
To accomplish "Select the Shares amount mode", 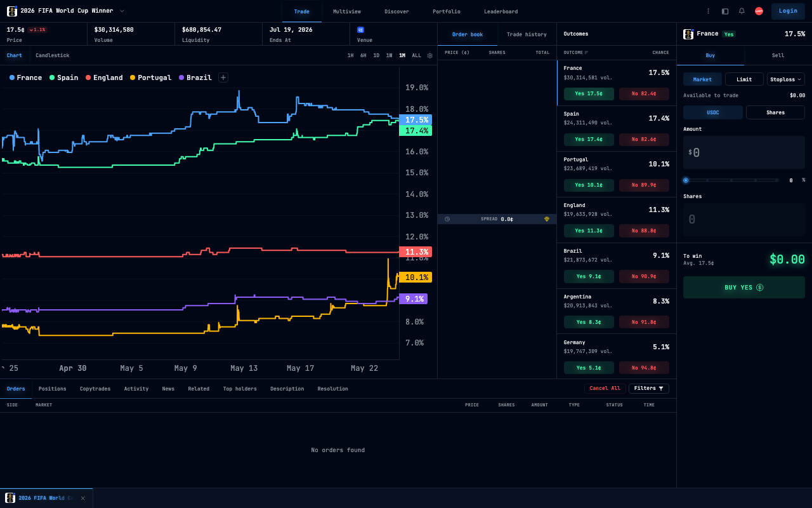I will click(775, 112).
